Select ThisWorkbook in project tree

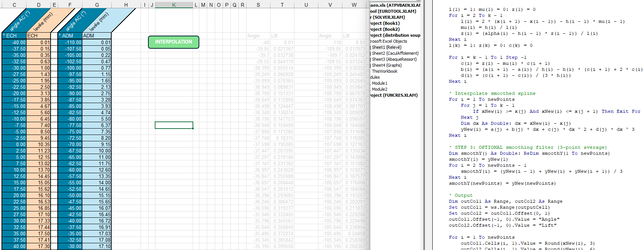click(x=384, y=71)
